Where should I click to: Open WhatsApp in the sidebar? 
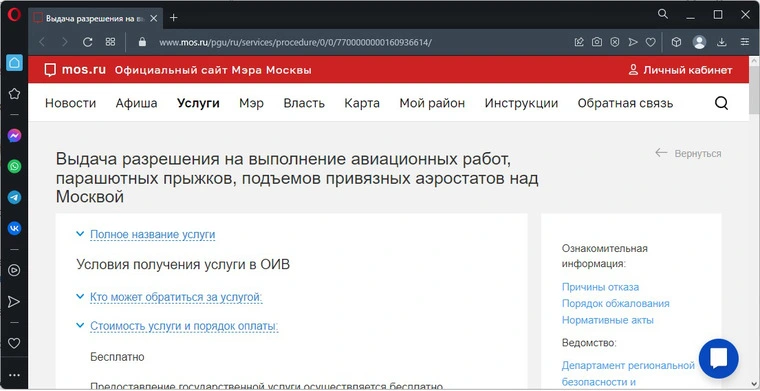[x=14, y=167]
